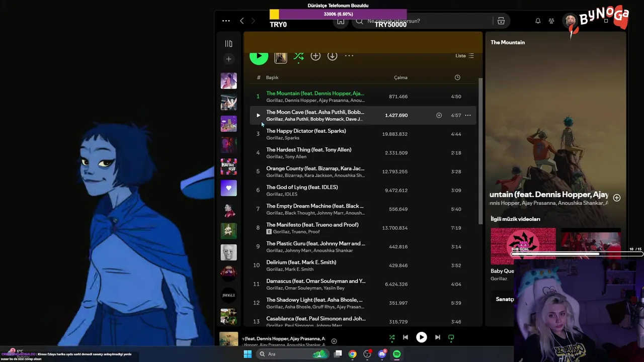Add now-playing panel song to library
Screen dimensions: 644x362
(x=617, y=198)
